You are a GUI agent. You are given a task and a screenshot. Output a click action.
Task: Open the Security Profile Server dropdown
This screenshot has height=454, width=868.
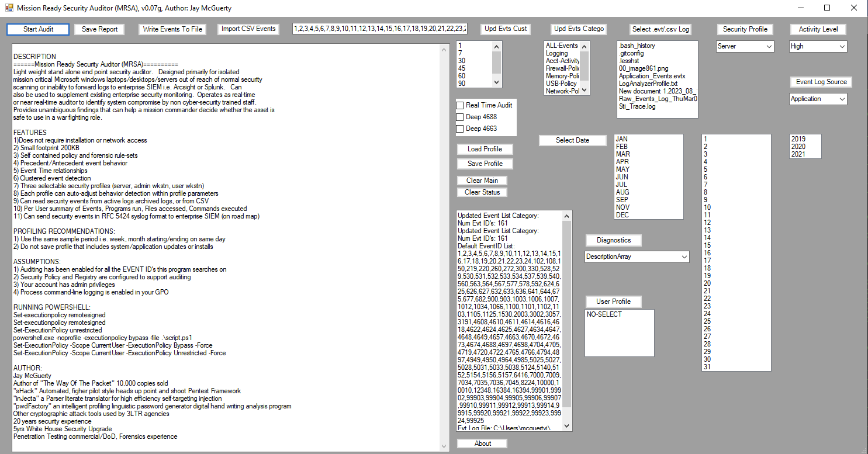click(x=745, y=46)
